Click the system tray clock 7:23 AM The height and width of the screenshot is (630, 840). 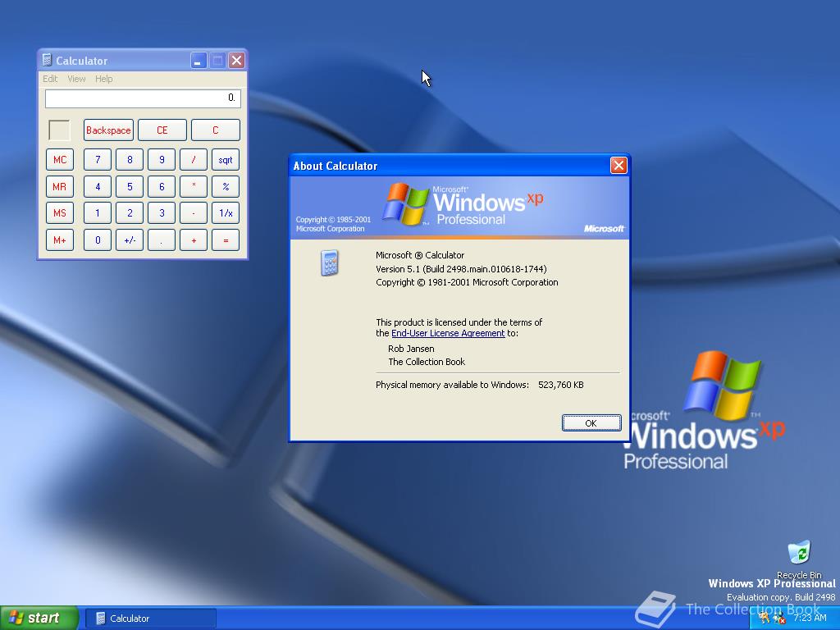810,618
